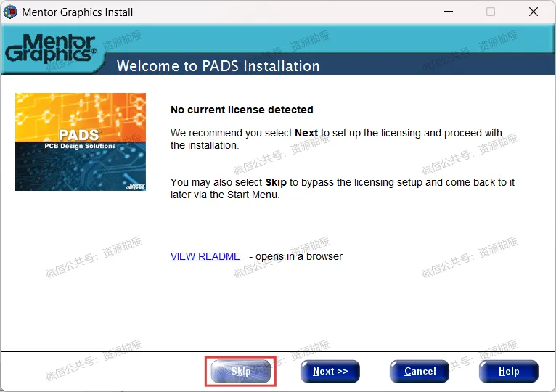Minimize the installer window
Image resolution: width=556 pixels, height=392 pixels.
pos(449,12)
